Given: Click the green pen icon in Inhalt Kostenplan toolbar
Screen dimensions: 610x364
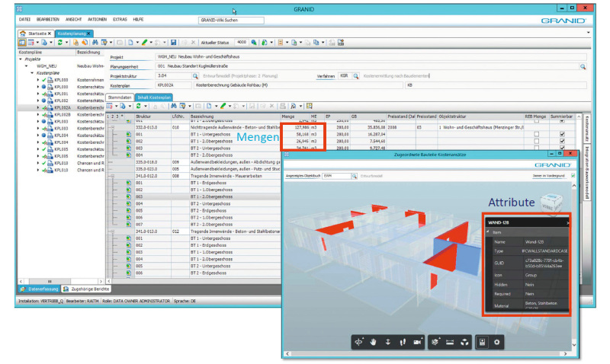Looking at the screenshot, I should pos(223,106).
